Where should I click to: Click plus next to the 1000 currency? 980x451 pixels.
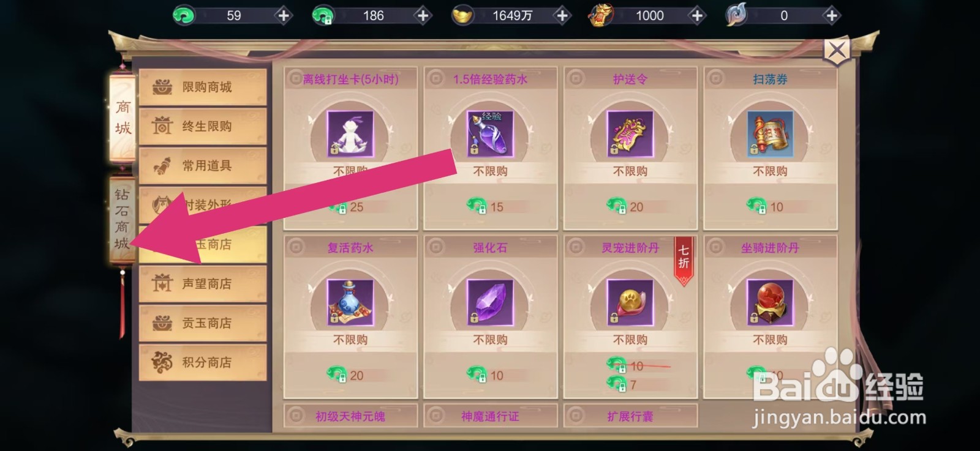[x=697, y=15]
